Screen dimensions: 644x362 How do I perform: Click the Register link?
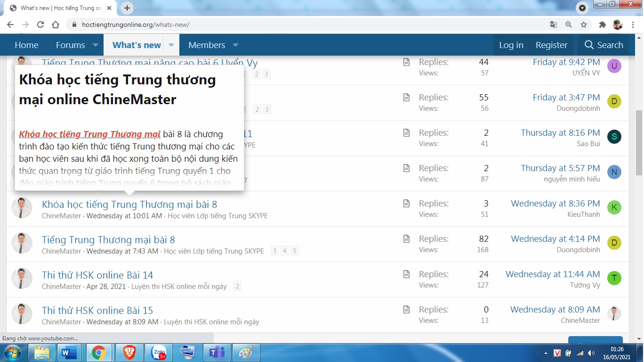(x=551, y=45)
